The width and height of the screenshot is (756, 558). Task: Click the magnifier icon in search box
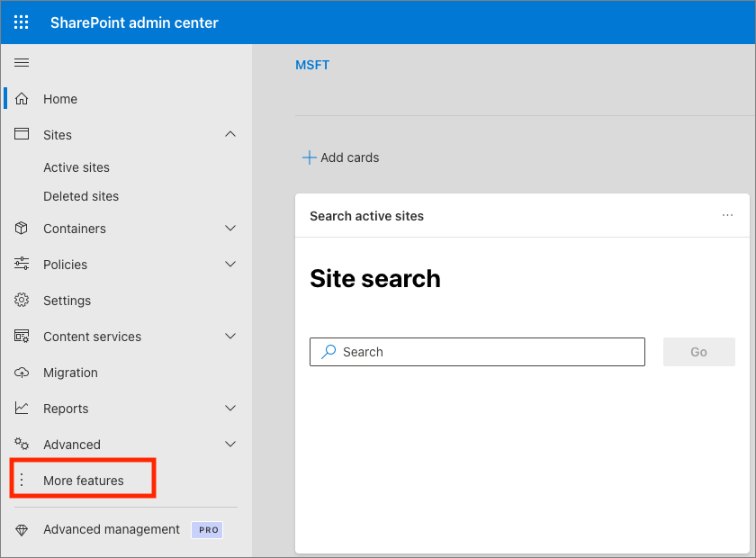[x=328, y=352]
